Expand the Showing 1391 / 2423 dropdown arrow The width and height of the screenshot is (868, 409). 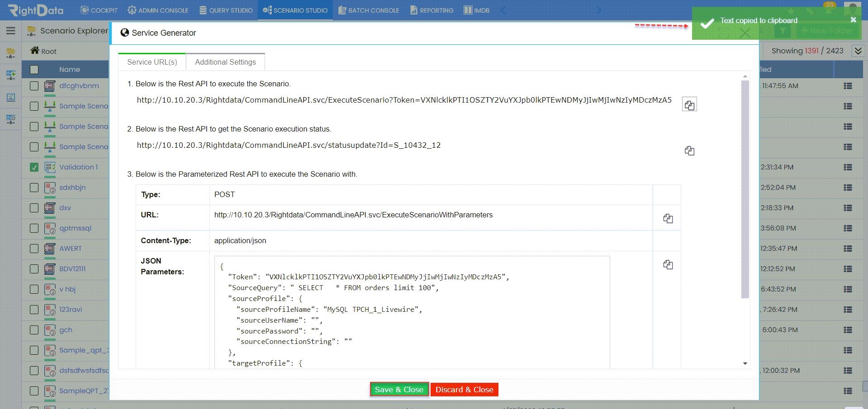click(x=858, y=51)
